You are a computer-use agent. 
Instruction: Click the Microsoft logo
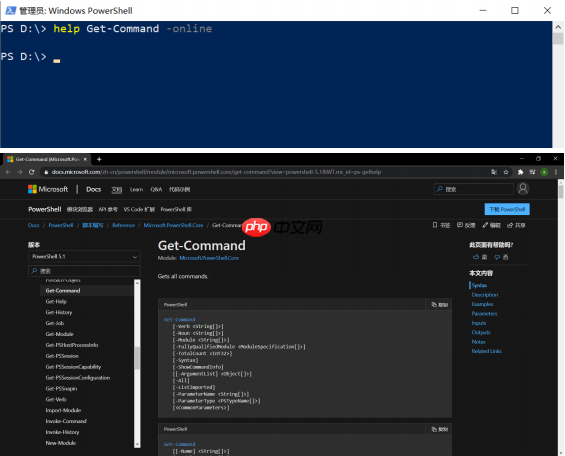(48, 189)
